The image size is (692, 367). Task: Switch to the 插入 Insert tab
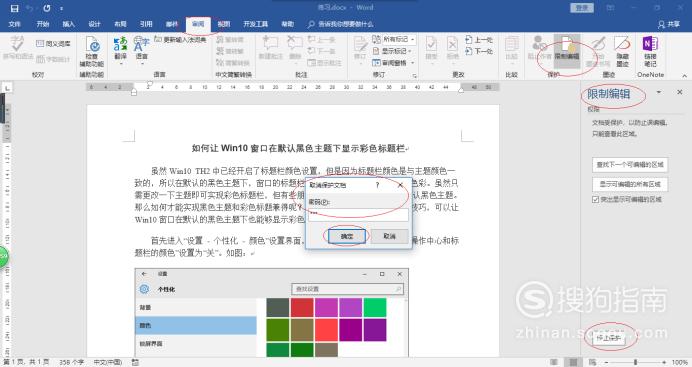pos(68,24)
